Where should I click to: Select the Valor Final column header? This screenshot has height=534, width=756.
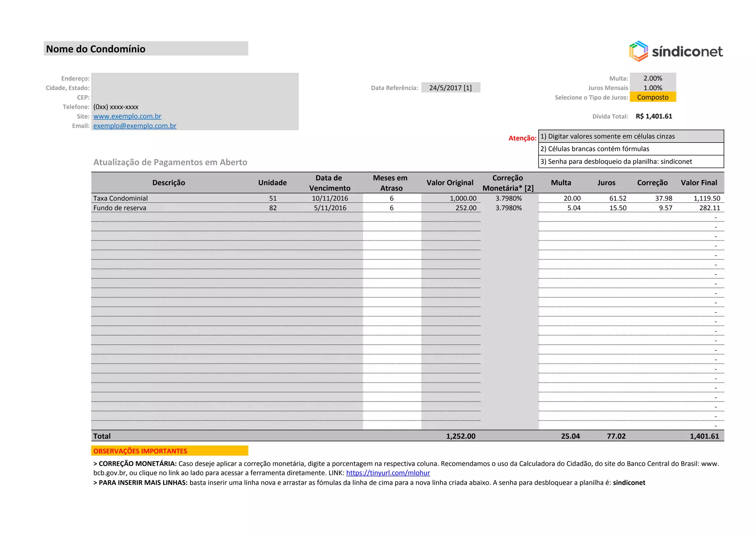tap(699, 183)
